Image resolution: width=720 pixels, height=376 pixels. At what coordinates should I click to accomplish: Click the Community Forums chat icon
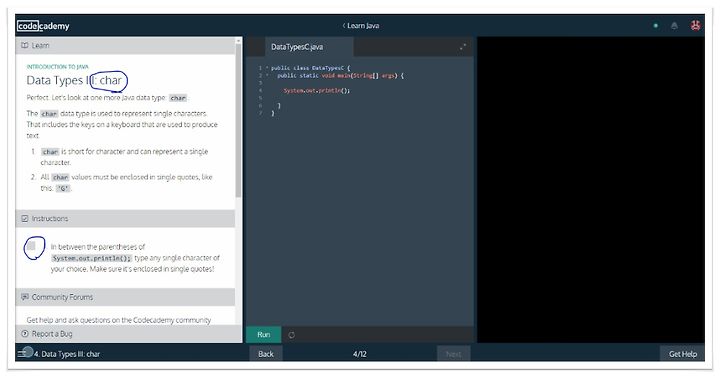coord(25,297)
